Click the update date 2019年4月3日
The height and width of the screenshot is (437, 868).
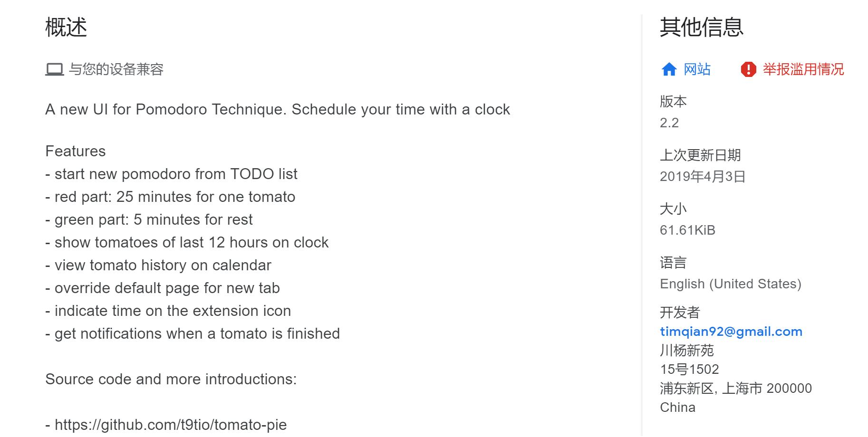point(702,177)
